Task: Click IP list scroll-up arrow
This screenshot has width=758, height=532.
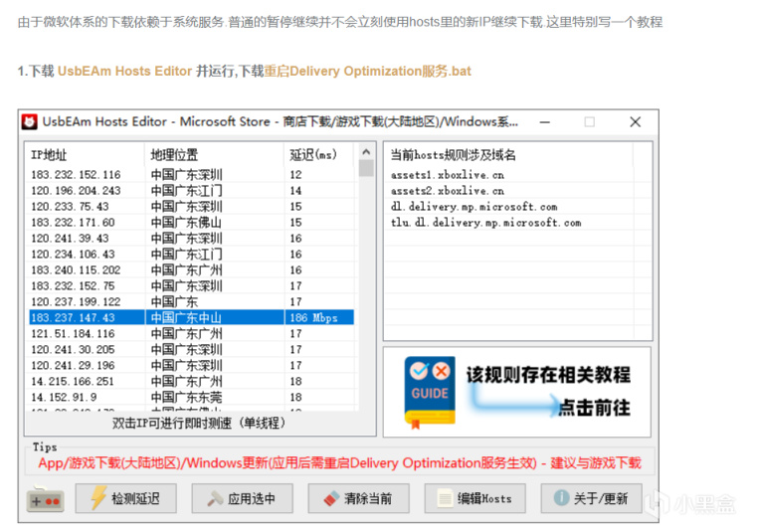Action: pos(366,152)
